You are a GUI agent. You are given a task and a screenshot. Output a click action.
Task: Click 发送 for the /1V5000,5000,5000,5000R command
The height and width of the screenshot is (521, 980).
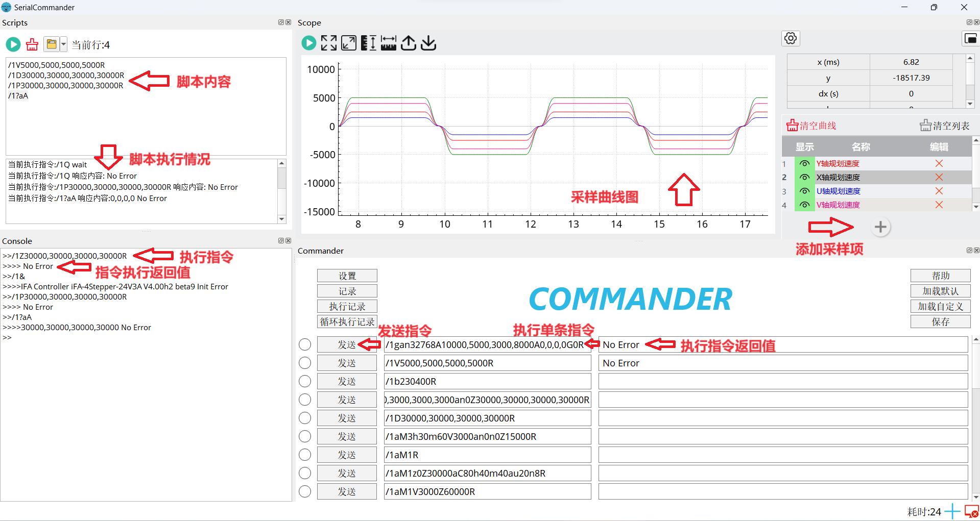pyautogui.click(x=347, y=363)
